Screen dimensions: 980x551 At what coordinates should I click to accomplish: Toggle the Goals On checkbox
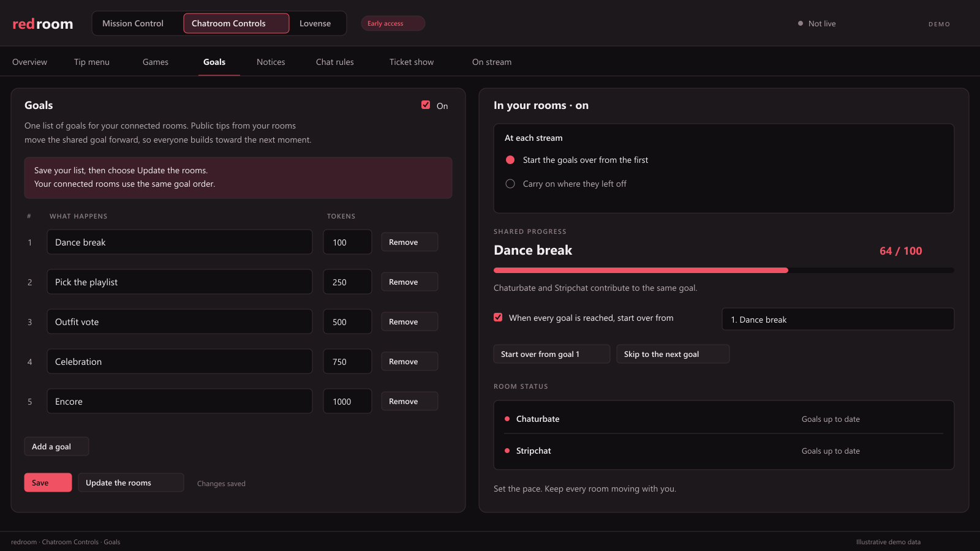click(x=426, y=105)
